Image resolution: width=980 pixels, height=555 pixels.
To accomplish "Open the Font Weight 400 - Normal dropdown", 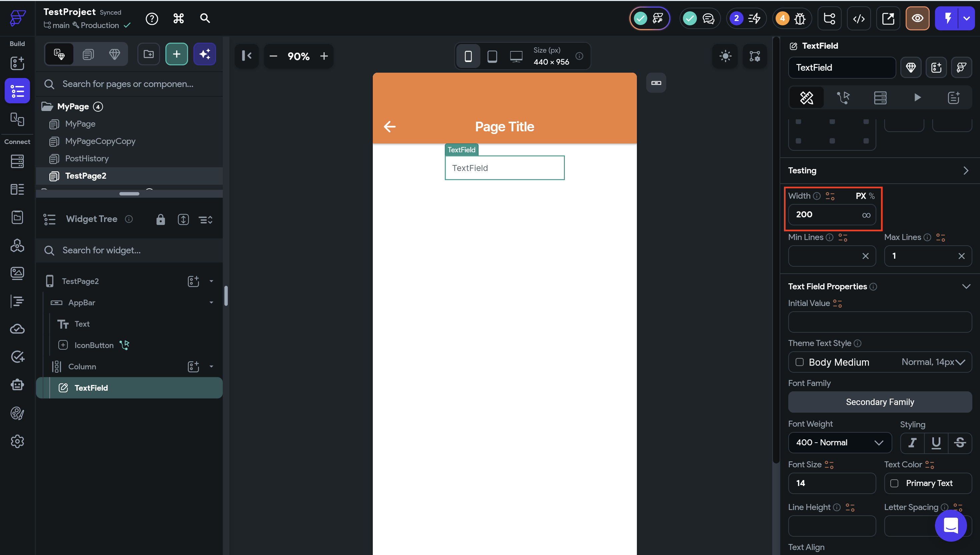I will 840,443.
